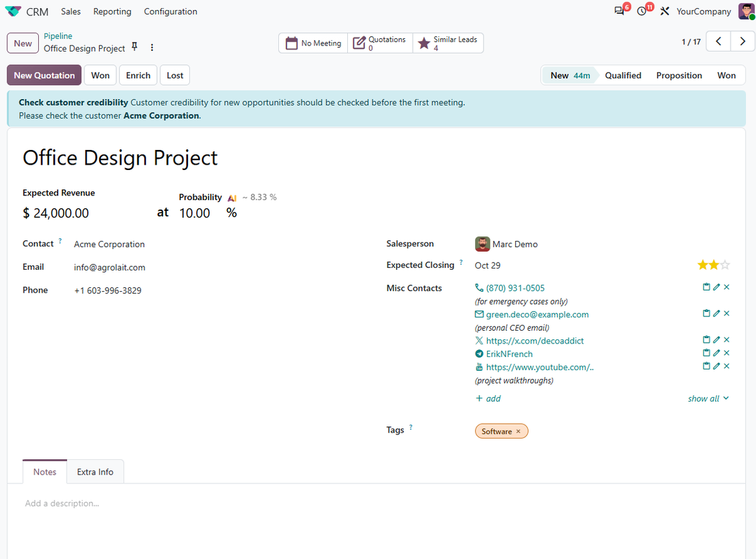Open the Configuration menu
This screenshot has width=756, height=559.
(171, 11)
